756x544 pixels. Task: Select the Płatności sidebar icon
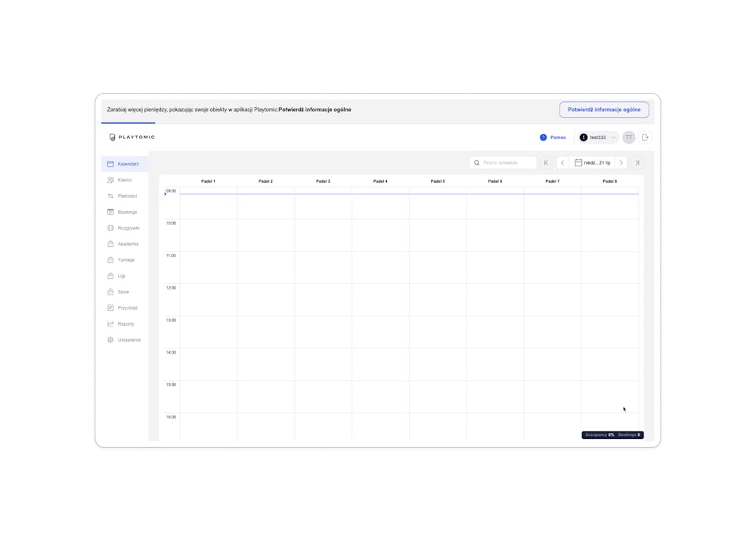(x=125, y=196)
